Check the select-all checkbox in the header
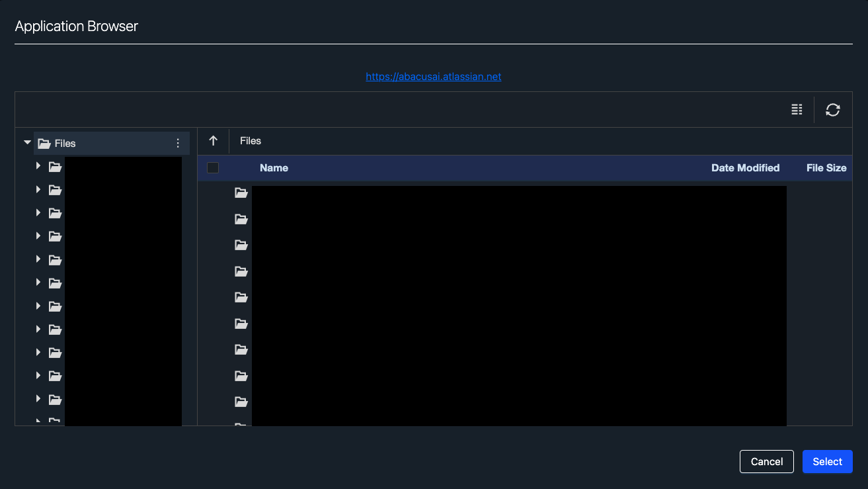Image resolution: width=868 pixels, height=489 pixels. [212, 167]
